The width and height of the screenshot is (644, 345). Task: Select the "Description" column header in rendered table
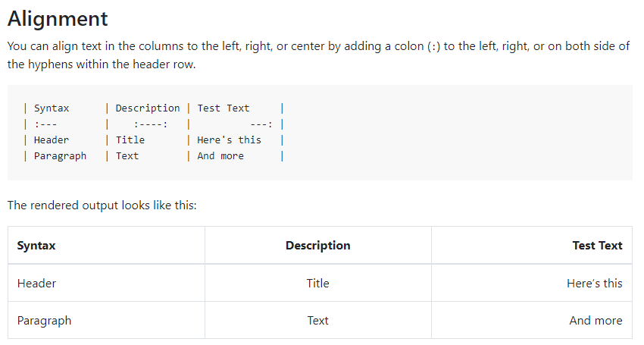[318, 246]
